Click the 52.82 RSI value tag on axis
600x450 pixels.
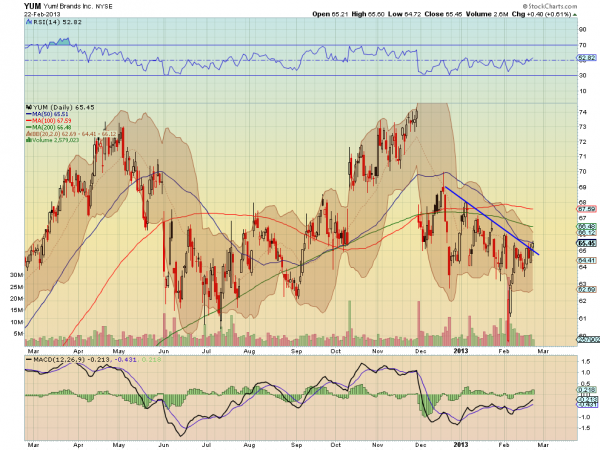point(586,58)
